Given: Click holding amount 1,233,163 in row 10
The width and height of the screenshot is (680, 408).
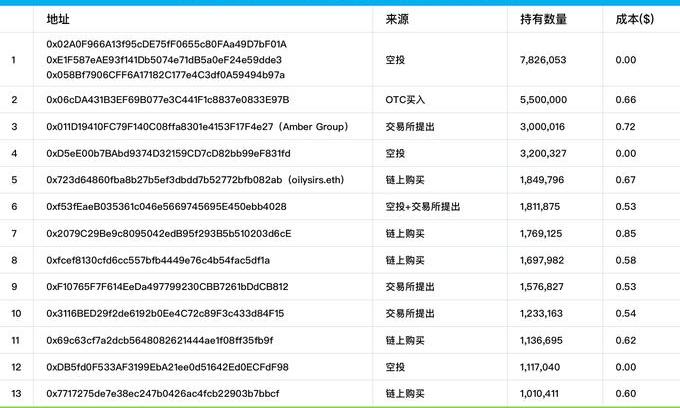Looking at the screenshot, I should coord(543,313).
